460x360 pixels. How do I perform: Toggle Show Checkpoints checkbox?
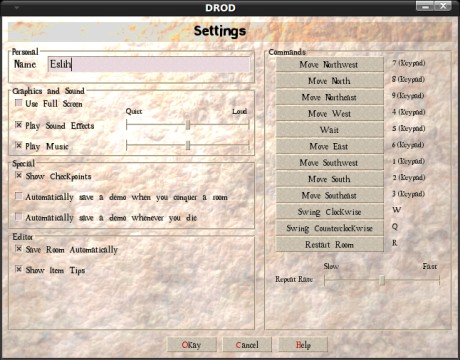pos(19,175)
